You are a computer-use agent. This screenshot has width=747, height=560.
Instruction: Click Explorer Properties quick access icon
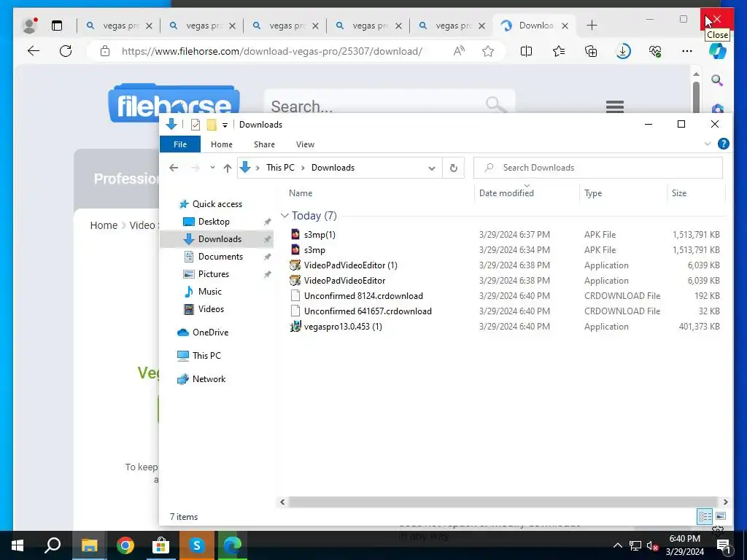(196, 125)
